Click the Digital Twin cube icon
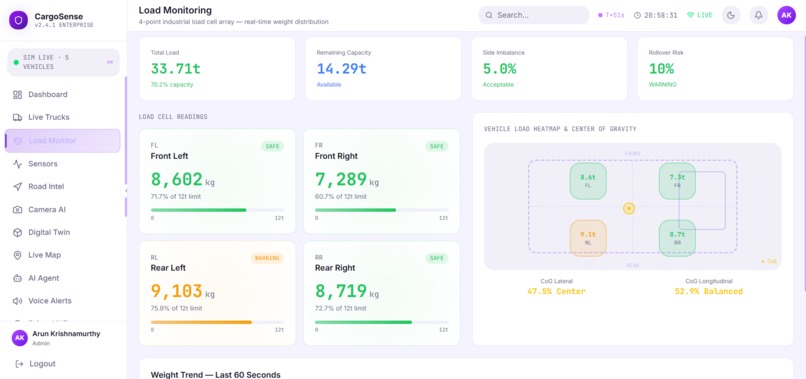 point(17,232)
